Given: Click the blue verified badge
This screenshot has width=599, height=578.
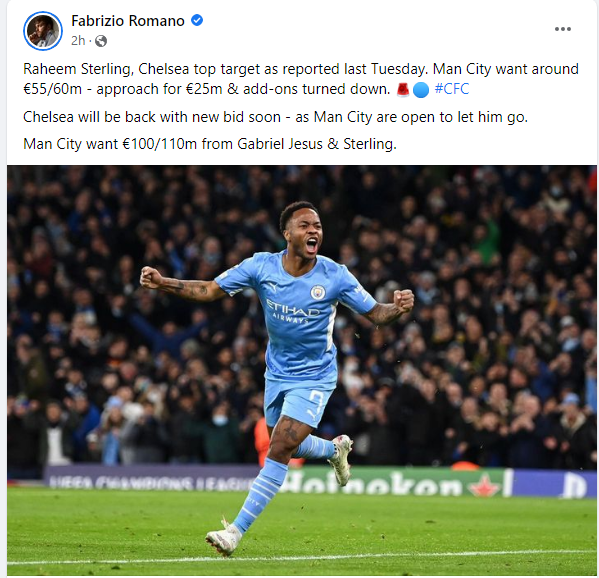Looking at the screenshot, I should coord(197,20).
